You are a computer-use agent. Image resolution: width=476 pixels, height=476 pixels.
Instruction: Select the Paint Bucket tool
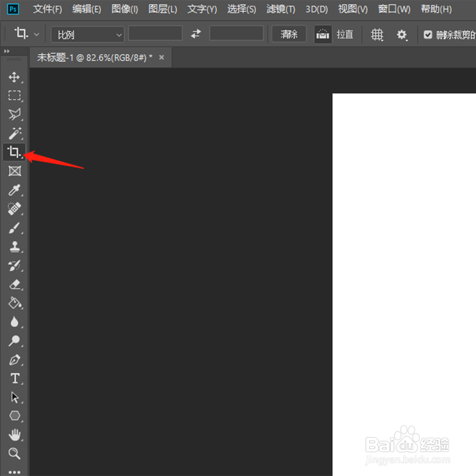pos(15,303)
